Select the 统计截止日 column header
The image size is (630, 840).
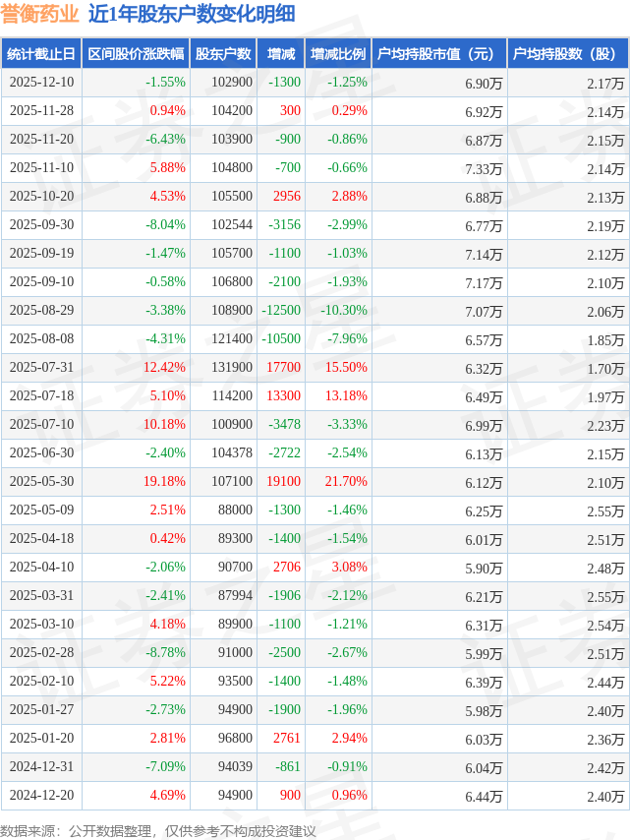pos(40,54)
